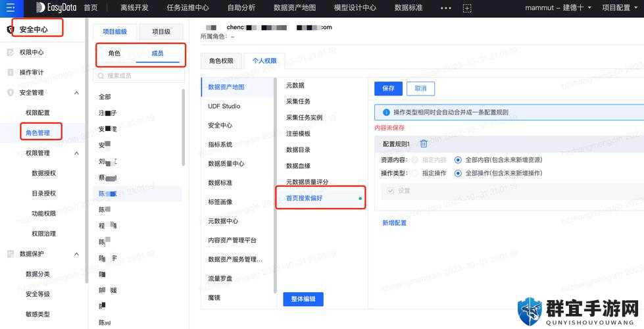Open 安全等级 in sidebar

pyautogui.click(x=37, y=294)
